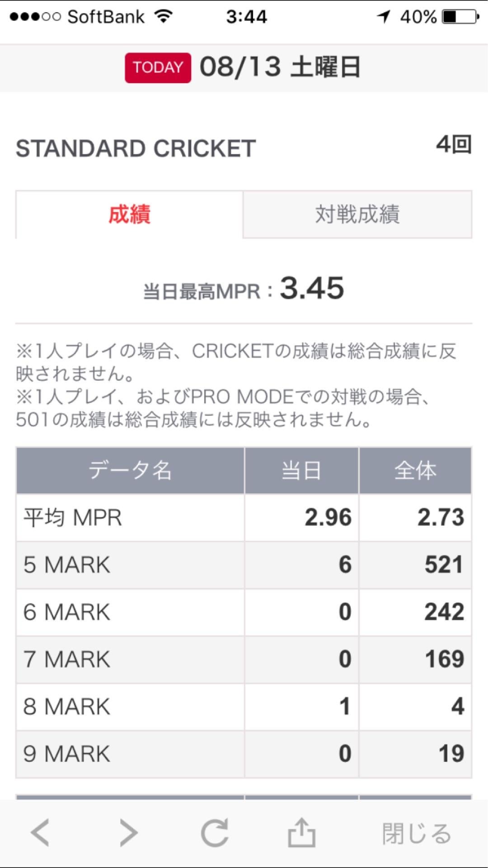Screen dimensions: 488x868
Task: Tap the signal strength dots
Action: point(35,17)
